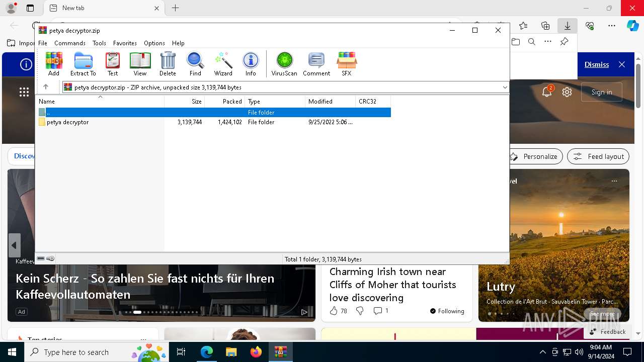Click the Personalize button

tap(535, 156)
